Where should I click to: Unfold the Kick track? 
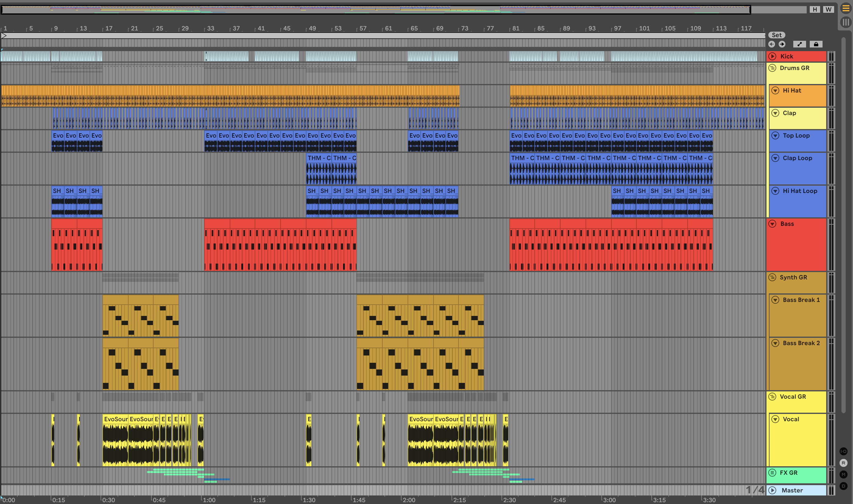773,56
